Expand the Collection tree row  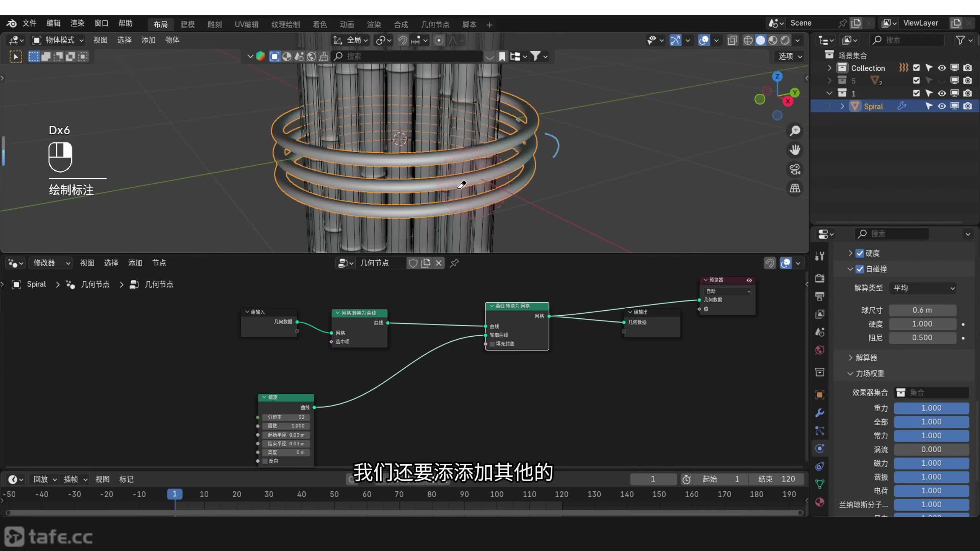[829, 68]
